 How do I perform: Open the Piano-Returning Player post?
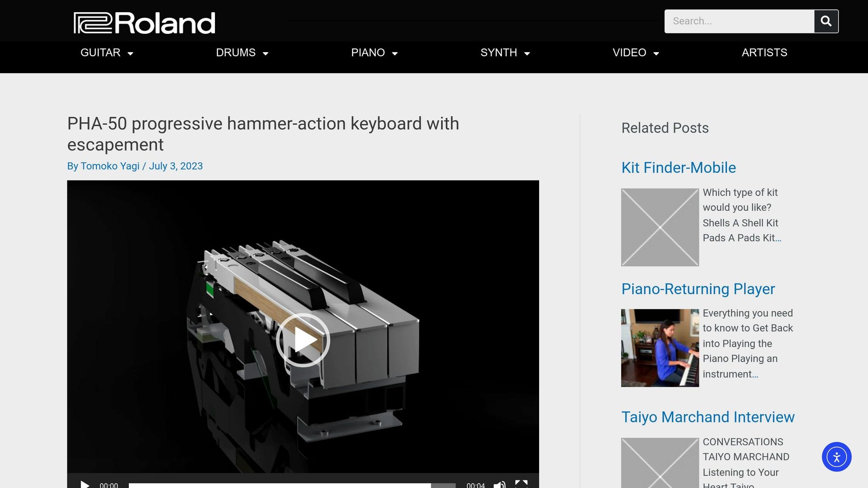click(x=698, y=289)
